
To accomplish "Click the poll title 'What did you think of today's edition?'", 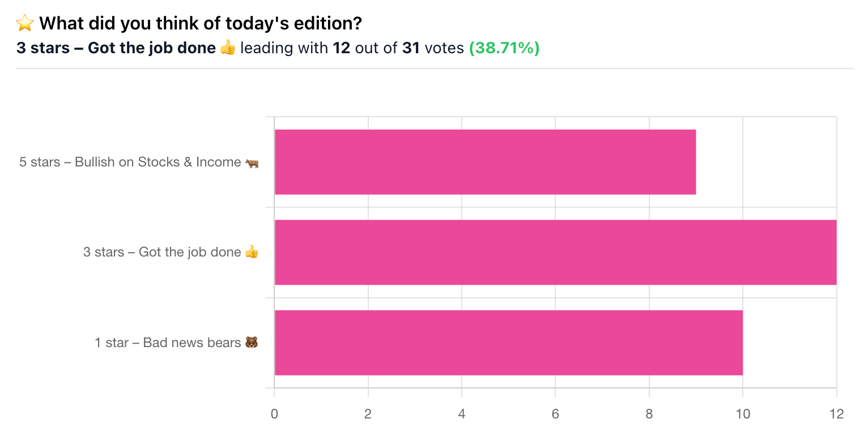I will [x=201, y=24].
